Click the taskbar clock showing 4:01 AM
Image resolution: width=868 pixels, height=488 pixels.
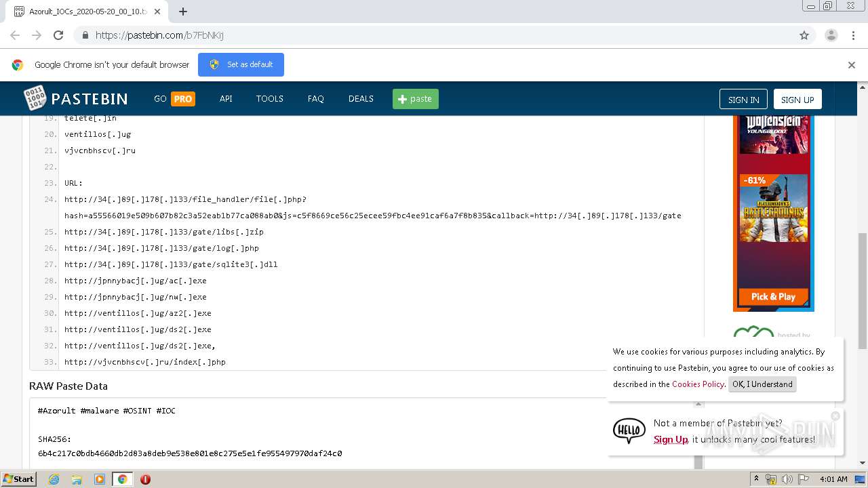[833, 479]
